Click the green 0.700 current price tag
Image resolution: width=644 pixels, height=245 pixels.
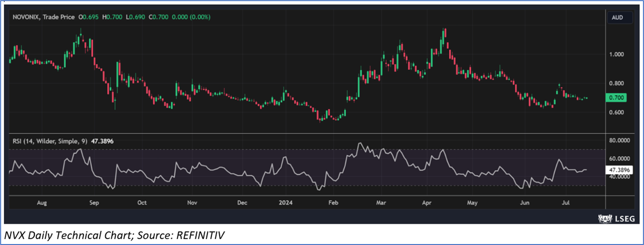pos(617,98)
